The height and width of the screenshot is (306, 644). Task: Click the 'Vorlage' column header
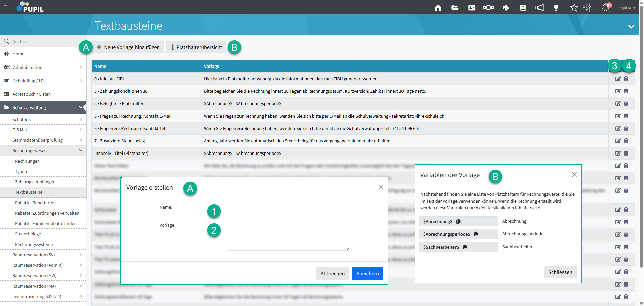(405, 66)
